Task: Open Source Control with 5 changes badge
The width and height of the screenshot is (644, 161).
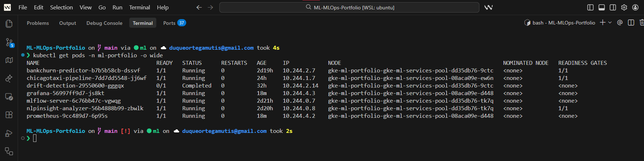Action: pos(9,43)
